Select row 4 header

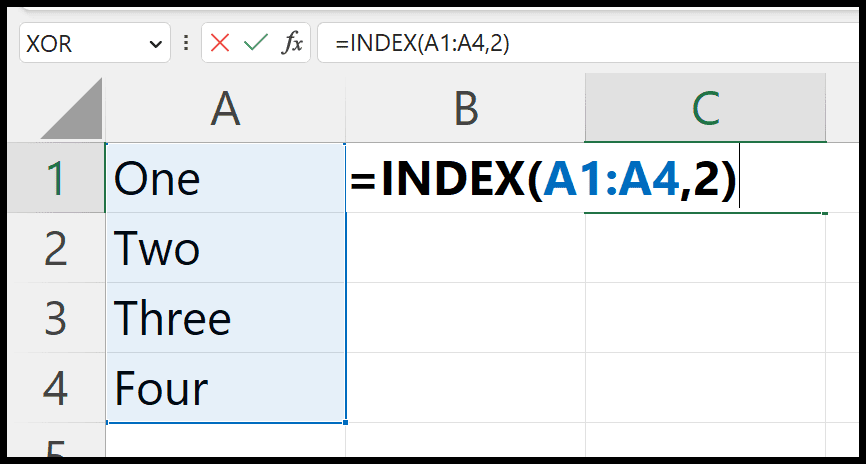coord(56,388)
